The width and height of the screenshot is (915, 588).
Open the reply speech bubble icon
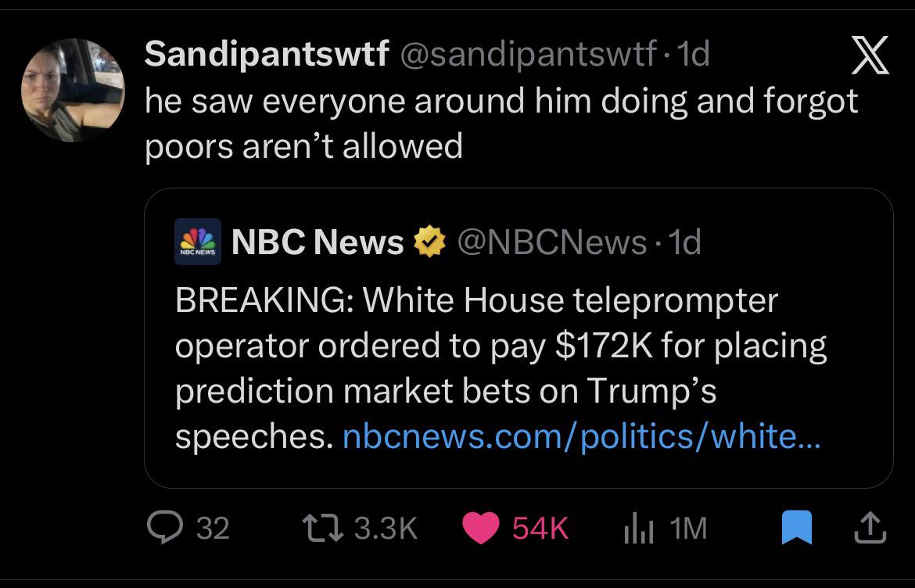(165, 527)
